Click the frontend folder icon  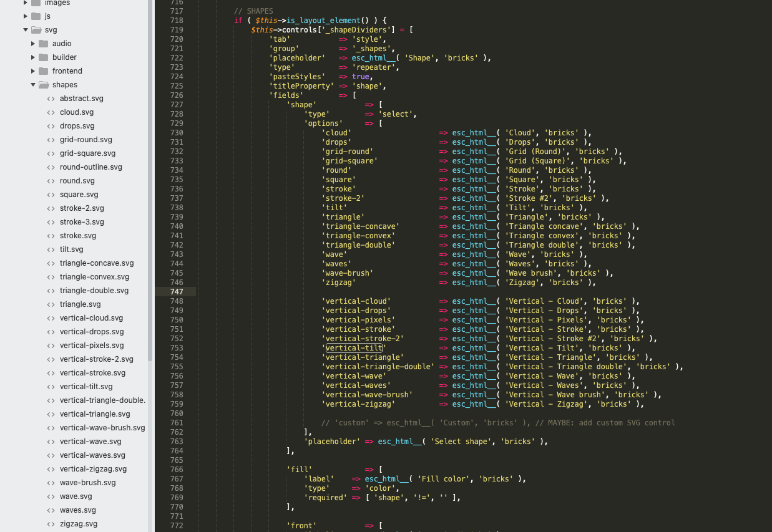(43, 71)
